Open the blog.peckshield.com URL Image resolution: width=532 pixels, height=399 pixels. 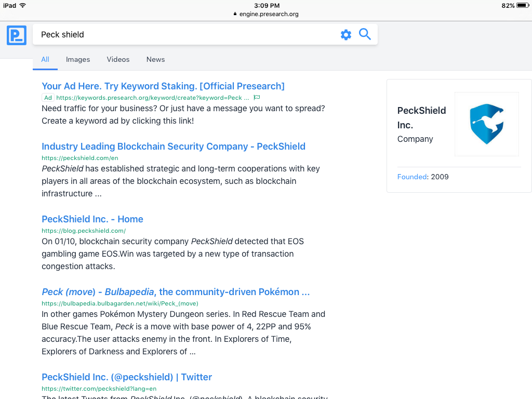click(84, 231)
